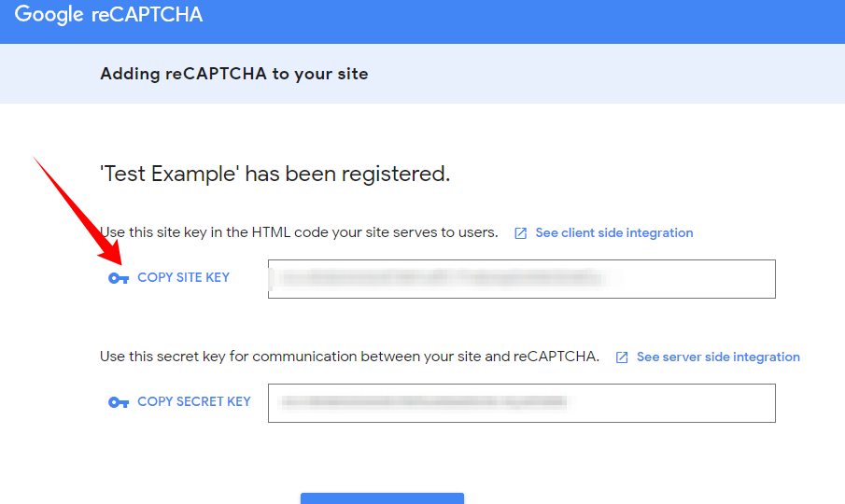This screenshot has width=845, height=504.
Task: Click inside the blurred site key field
Action: [x=521, y=279]
